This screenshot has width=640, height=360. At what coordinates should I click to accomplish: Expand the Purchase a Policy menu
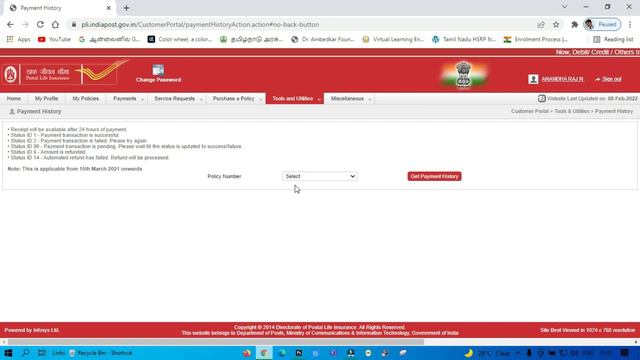(237, 99)
